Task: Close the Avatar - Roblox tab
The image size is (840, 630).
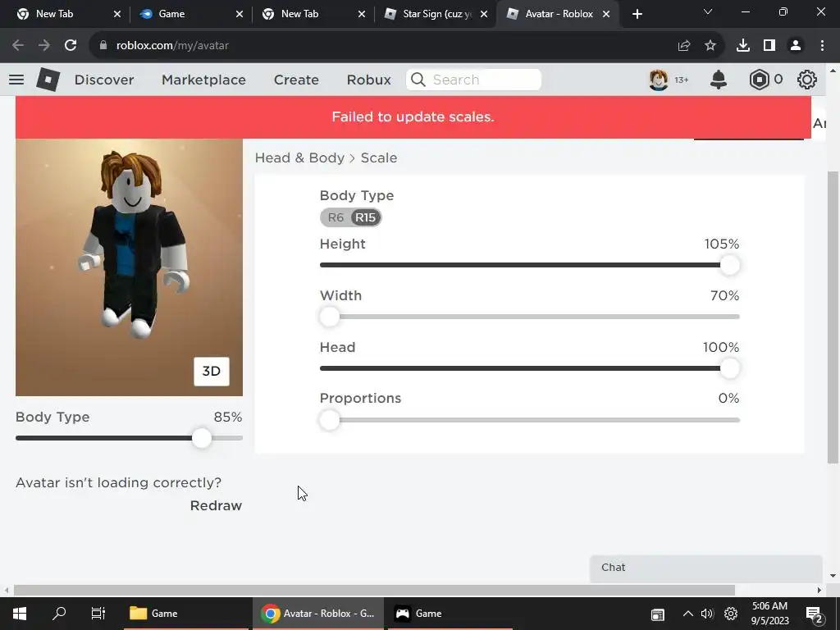Action: point(606,14)
